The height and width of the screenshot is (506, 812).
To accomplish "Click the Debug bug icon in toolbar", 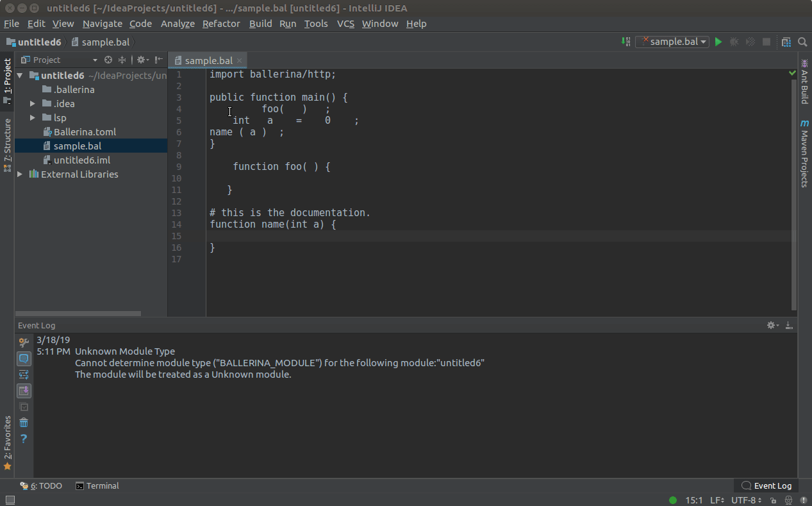I will [734, 42].
